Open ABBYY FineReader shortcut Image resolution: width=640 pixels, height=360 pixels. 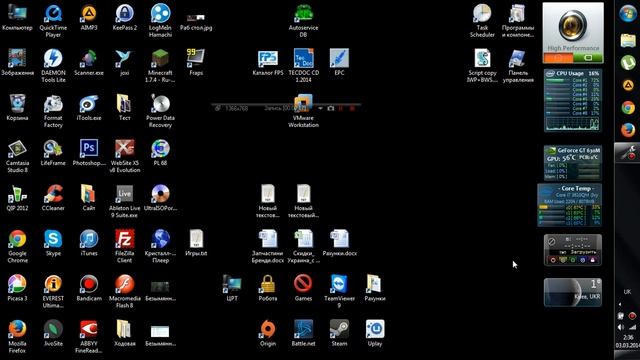pos(89,337)
